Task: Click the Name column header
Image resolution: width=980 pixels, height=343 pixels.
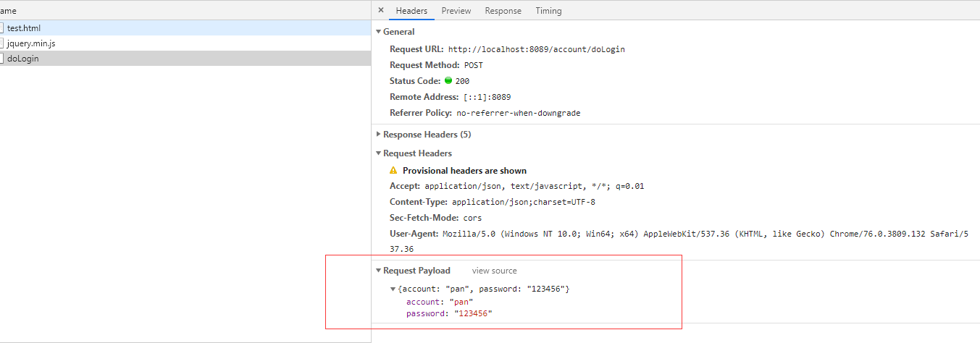Action: 9,11
